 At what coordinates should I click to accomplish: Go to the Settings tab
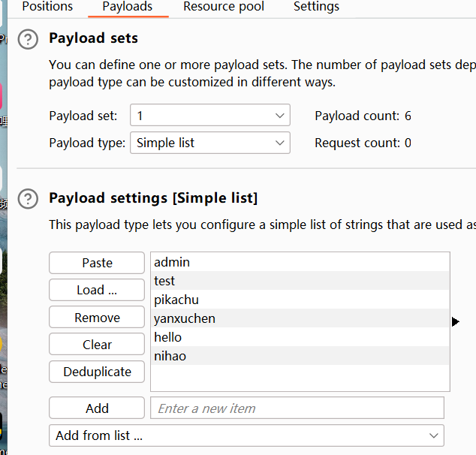click(316, 6)
